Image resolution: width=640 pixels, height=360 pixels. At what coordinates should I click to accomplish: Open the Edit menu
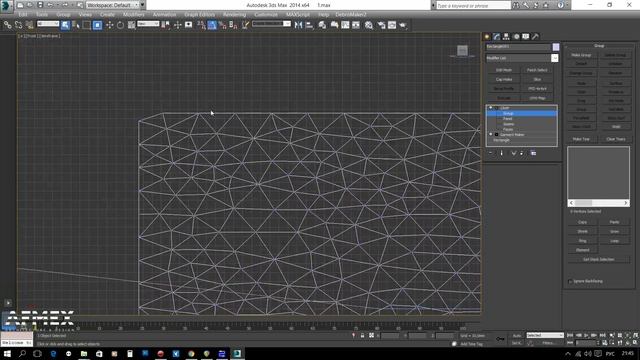pyautogui.click(x=22, y=14)
